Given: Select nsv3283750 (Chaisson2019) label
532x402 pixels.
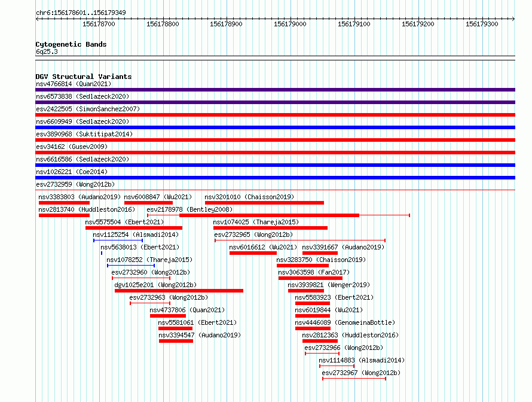Looking at the screenshot, I should coord(321,260).
